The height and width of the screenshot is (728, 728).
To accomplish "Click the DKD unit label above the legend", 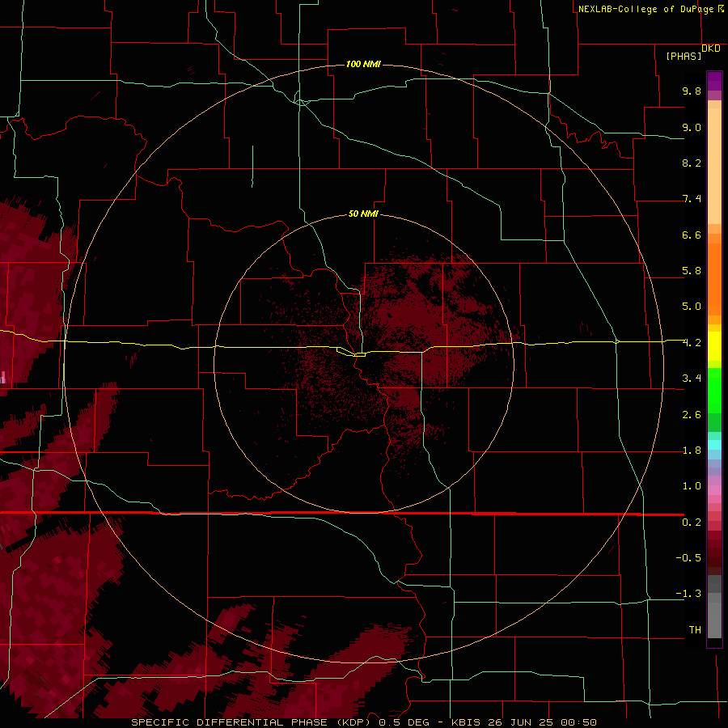I will [711, 49].
